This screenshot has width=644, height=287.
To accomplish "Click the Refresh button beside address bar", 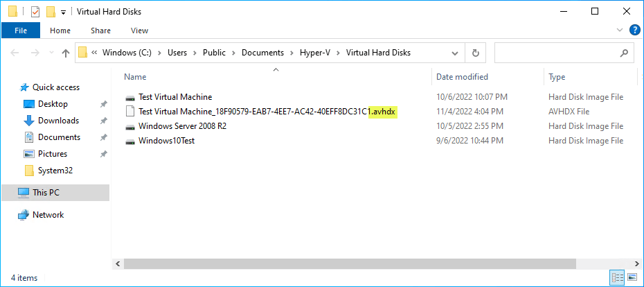I will (476, 53).
